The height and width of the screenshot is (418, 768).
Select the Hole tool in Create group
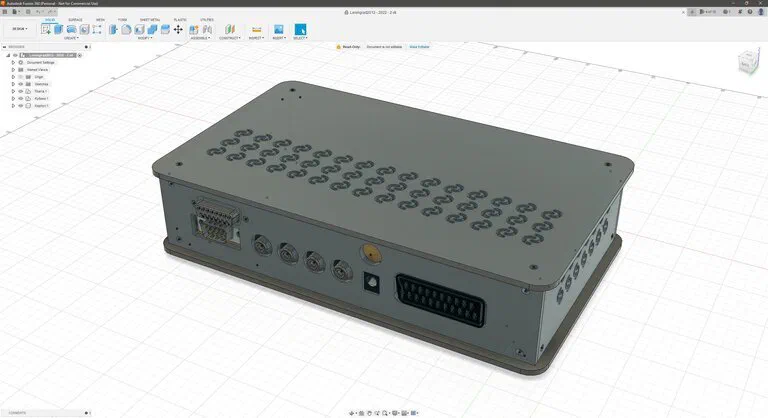point(84,29)
